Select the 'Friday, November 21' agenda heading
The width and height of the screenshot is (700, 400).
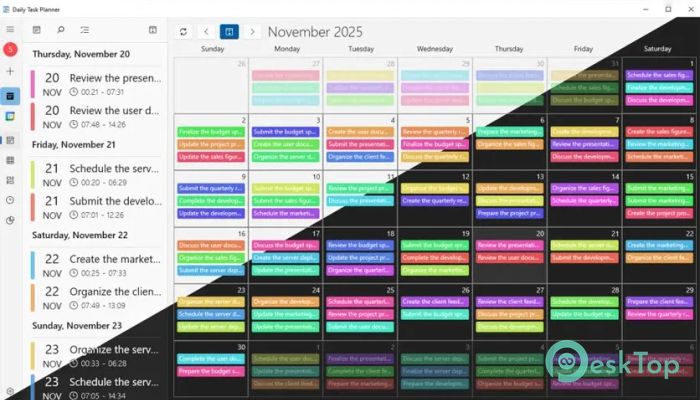pyautogui.click(x=74, y=145)
